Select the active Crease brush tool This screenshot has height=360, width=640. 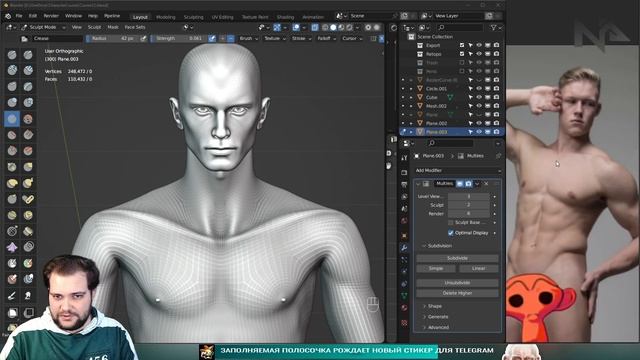tap(12, 119)
